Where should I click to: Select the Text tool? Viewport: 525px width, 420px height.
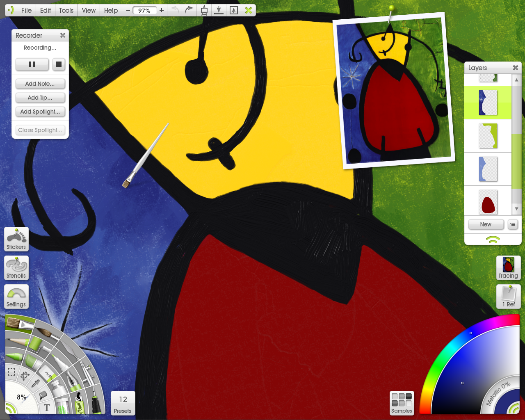point(47,407)
